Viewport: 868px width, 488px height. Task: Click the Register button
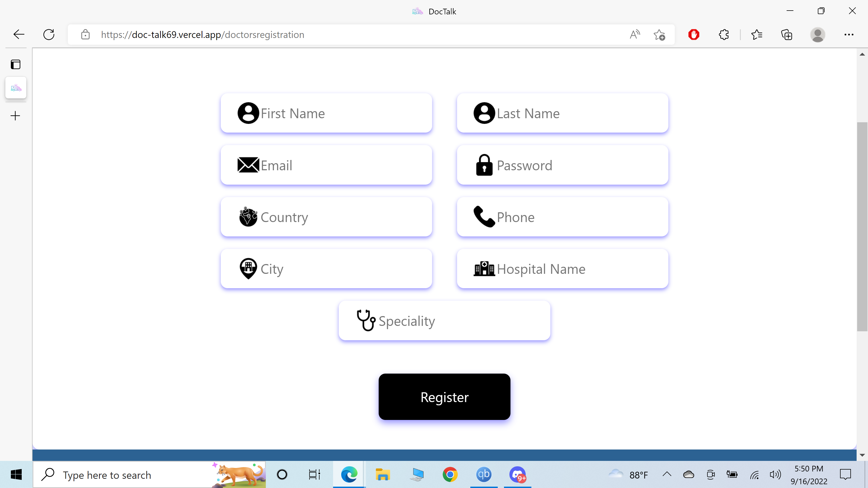point(444,397)
